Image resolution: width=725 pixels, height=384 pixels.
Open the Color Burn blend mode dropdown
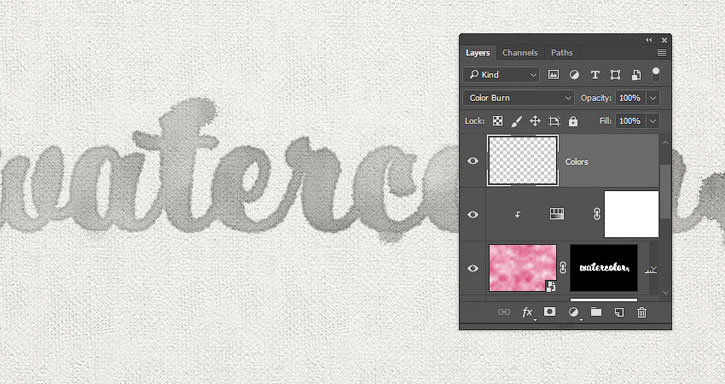click(x=519, y=98)
